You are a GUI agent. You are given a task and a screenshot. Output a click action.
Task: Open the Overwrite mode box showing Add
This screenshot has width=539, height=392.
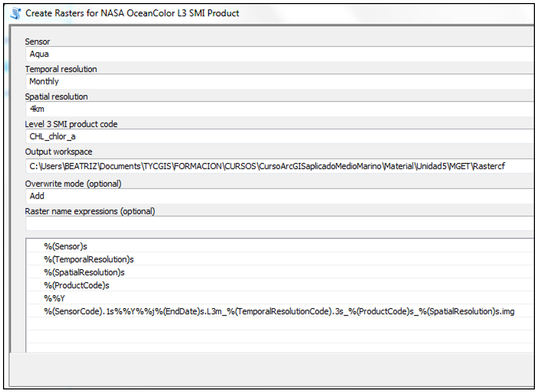(278, 196)
